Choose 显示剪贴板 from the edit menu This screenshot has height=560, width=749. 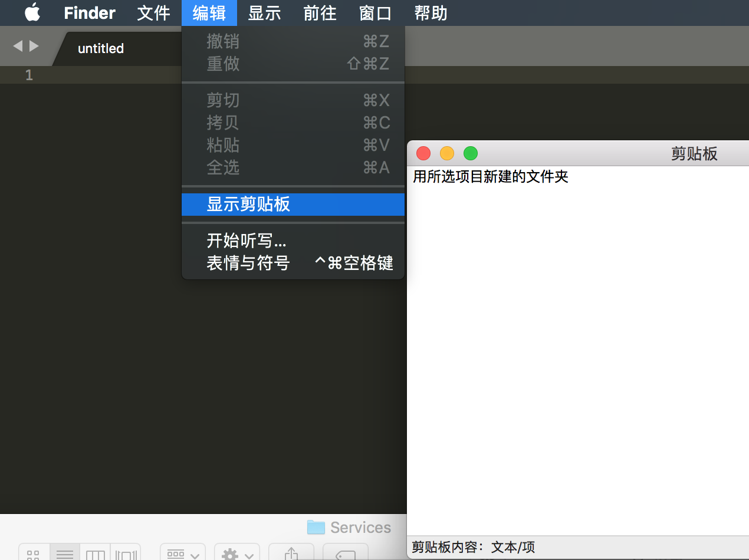[x=293, y=204]
